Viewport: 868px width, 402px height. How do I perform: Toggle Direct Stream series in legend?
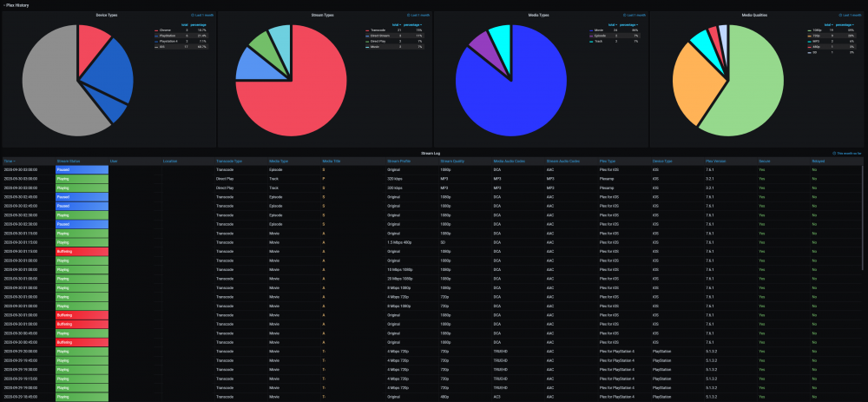(x=378, y=36)
